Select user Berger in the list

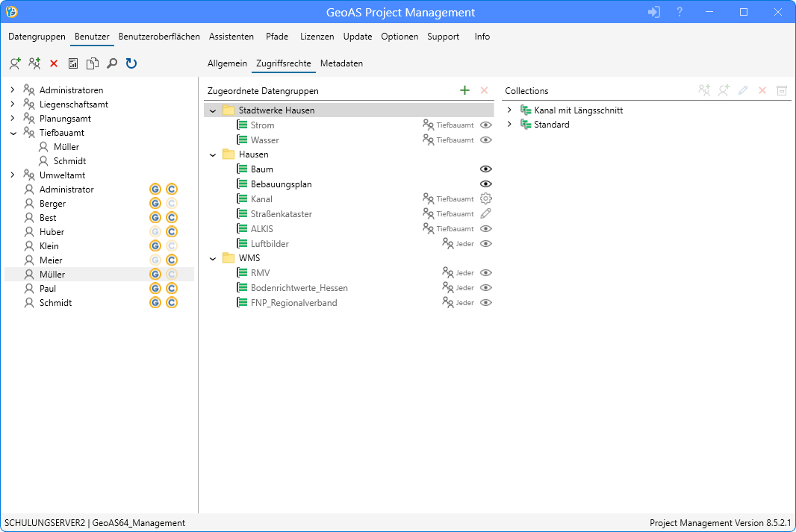[x=52, y=204]
